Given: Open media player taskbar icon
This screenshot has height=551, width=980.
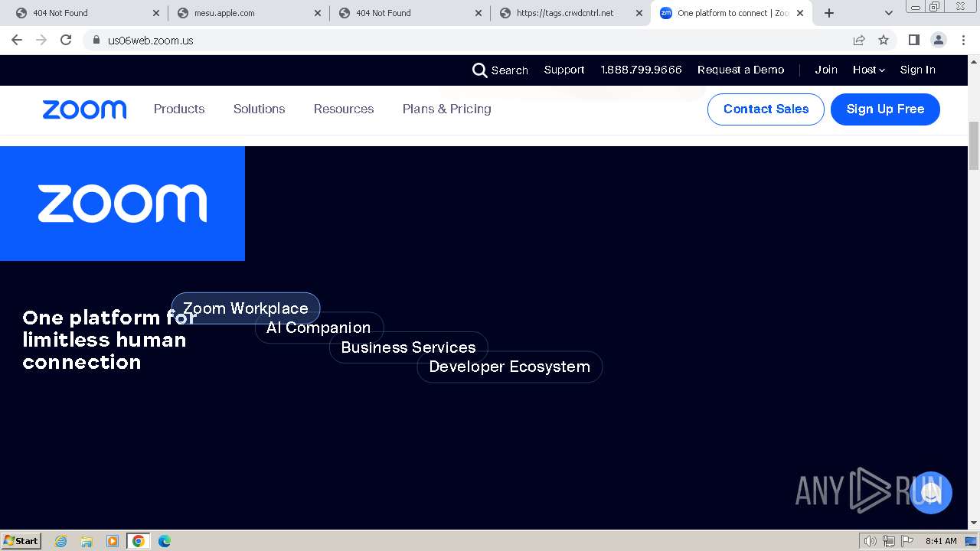Looking at the screenshot, I should tap(113, 541).
